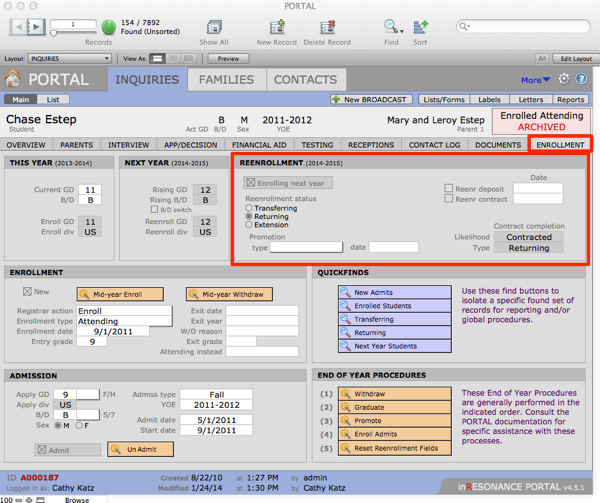Click the Sort toolbar icon
The image size is (600, 503).
click(x=421, y=26)
